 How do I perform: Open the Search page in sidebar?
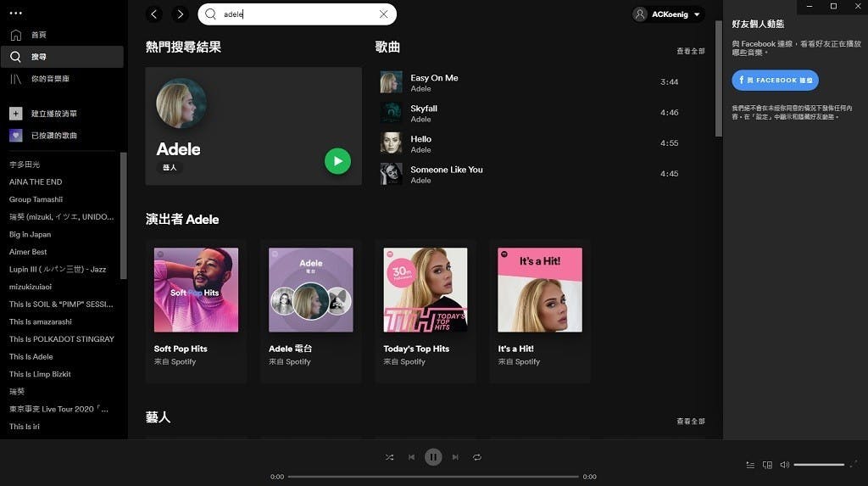click(x=62, y=57)
